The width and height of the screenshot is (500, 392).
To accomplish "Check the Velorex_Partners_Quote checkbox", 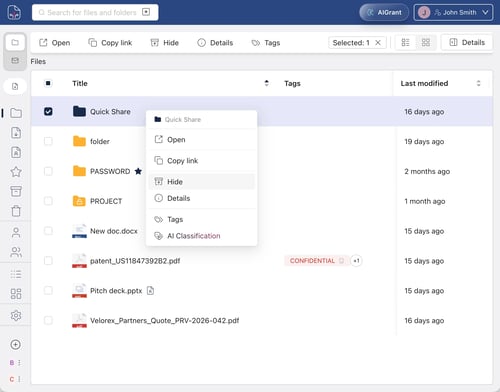I will 48,320.
